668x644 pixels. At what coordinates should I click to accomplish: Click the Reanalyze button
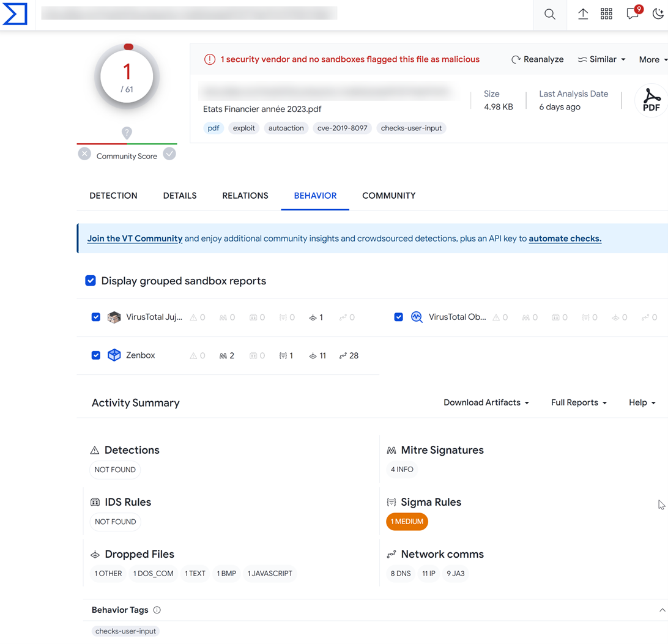click(537, 60)
